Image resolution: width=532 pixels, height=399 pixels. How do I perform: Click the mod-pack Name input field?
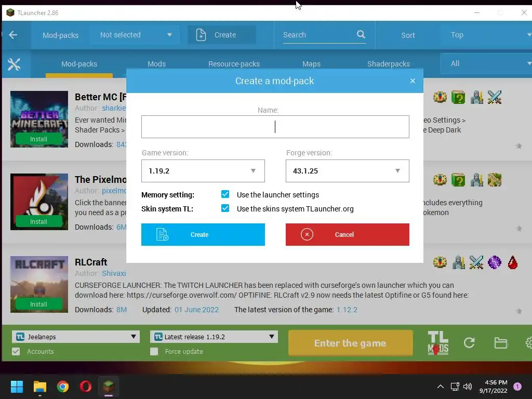click(x=275, y=127)
